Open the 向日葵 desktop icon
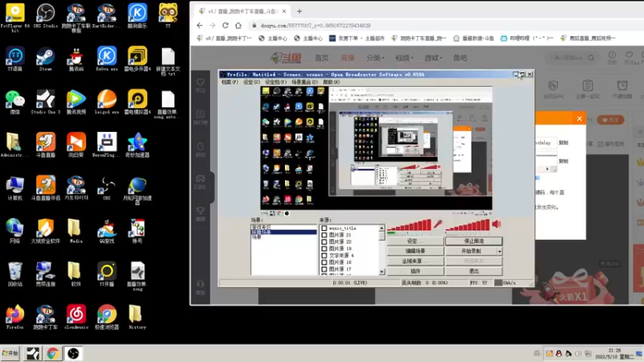 pyautogui.click(x=76, y=145)
